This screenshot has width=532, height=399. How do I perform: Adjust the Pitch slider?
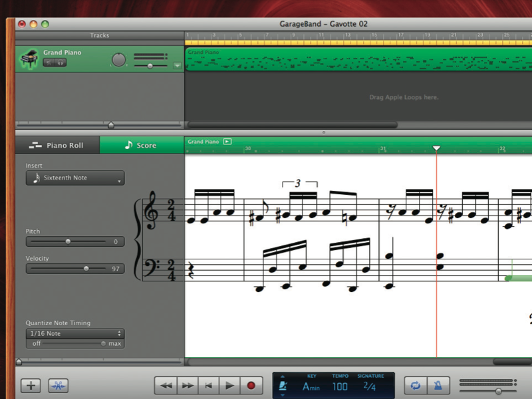point(68,241)
